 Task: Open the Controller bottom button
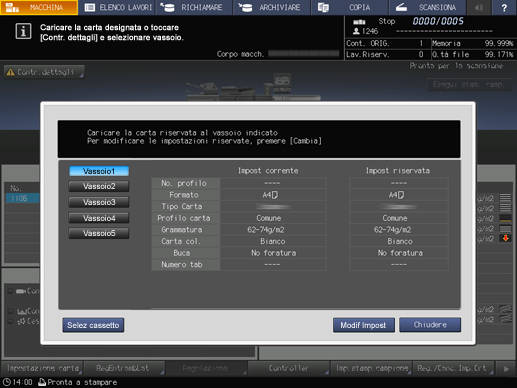pos(289,368)
